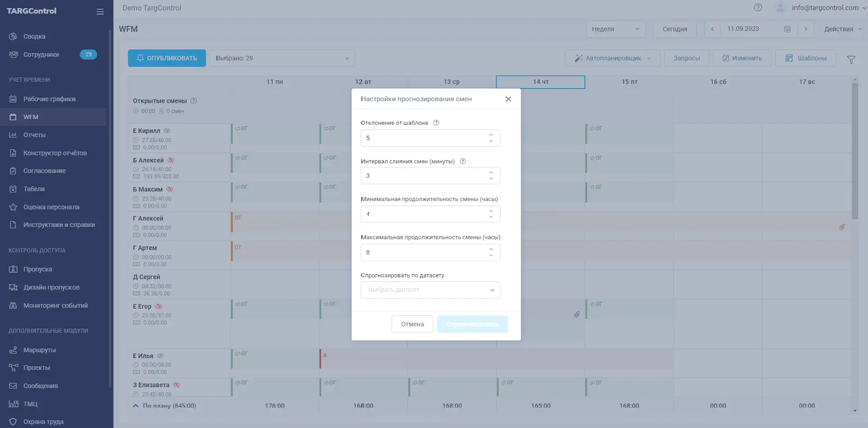This screenshot has width=868, height=428.
Task: Open the filter funnel icon
Action: coord(851,59)
